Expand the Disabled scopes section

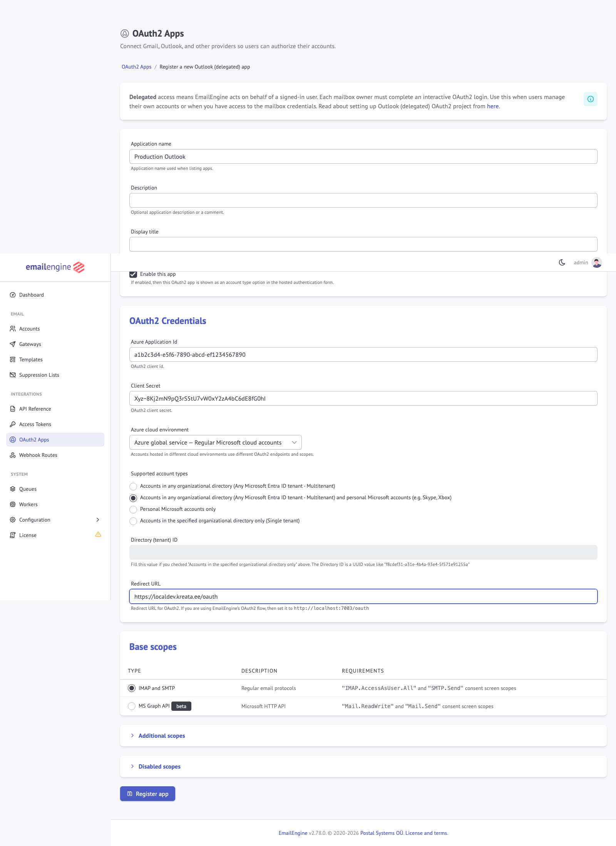(x=159, y=766)
